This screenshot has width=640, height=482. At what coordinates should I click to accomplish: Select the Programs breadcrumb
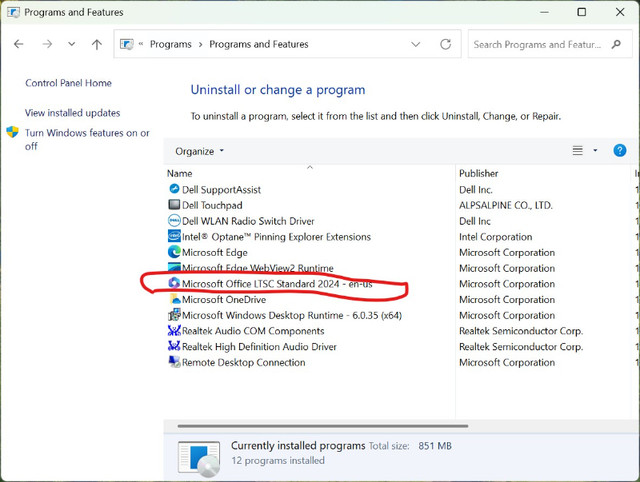pyautogui.click(x=171, y=44)
